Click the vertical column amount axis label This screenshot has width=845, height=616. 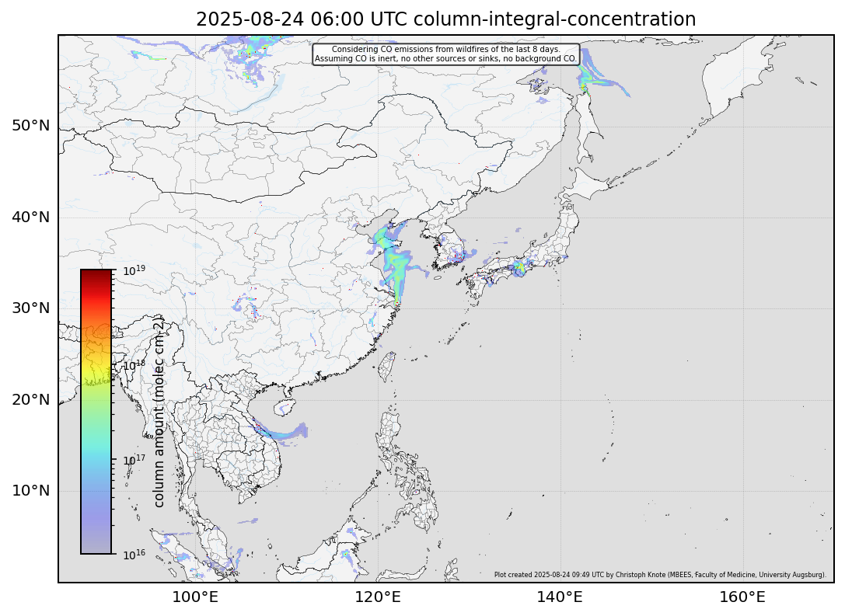click(159, 412)
